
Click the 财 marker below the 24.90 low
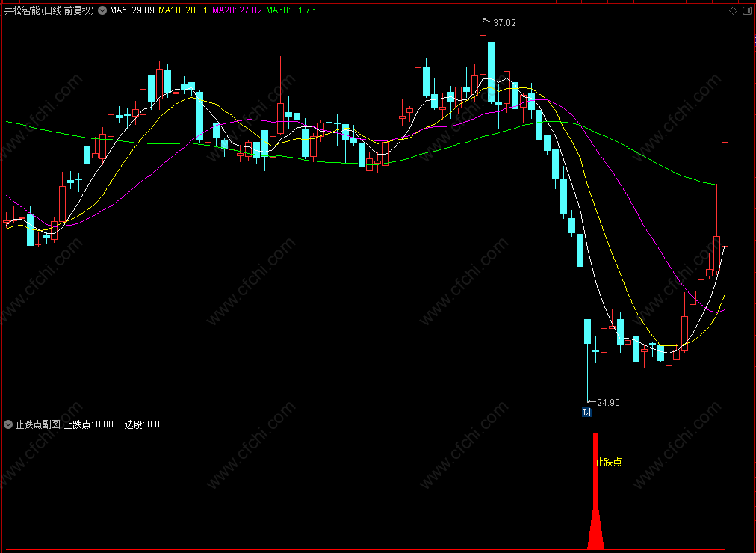coord(586,413)
